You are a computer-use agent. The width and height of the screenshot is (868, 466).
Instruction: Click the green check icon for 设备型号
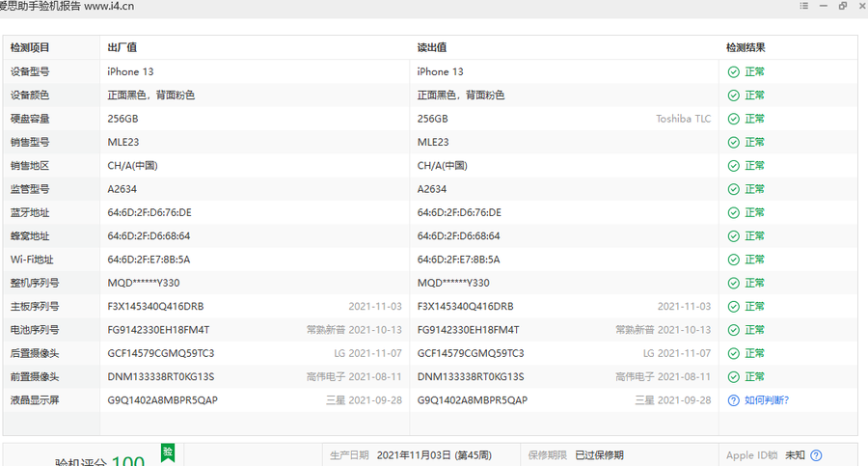point(733,71)
